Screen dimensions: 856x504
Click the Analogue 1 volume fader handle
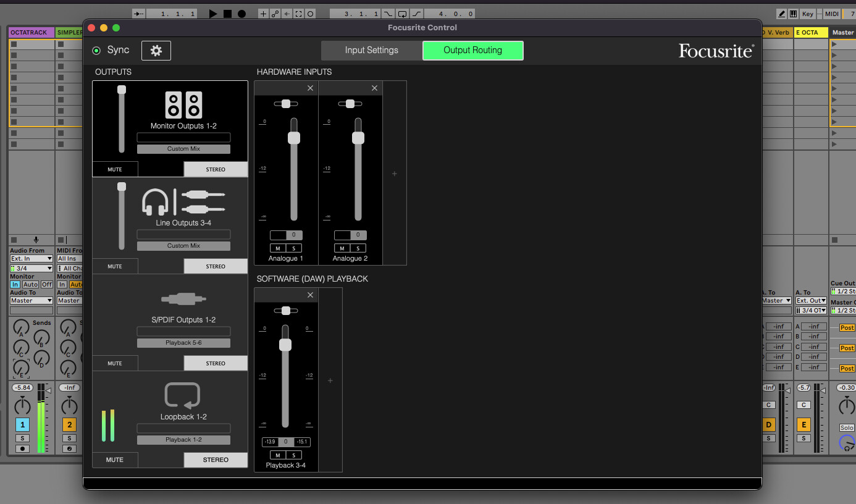point(294,138)
